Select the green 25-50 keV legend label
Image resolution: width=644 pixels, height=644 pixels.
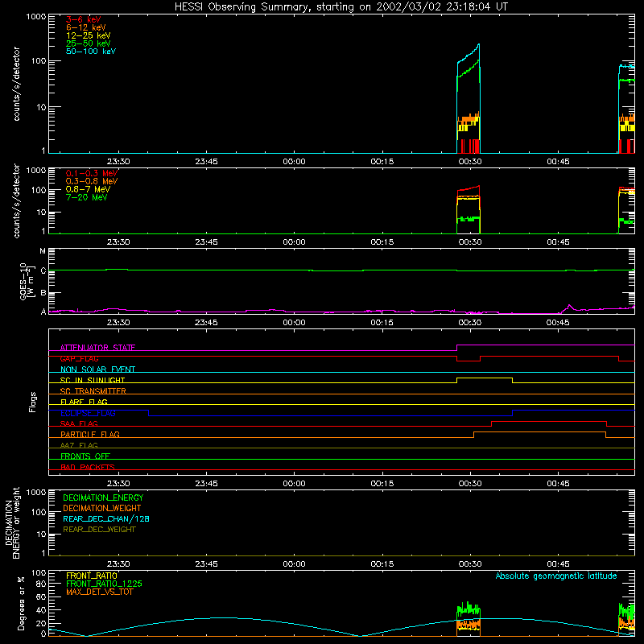pos(88,43)
